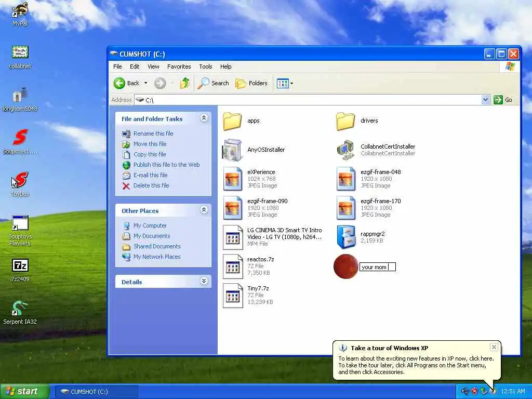This screenshot has height=399, width=532.
Task: Select the drivers folder icon
Action: coord(345,121)
